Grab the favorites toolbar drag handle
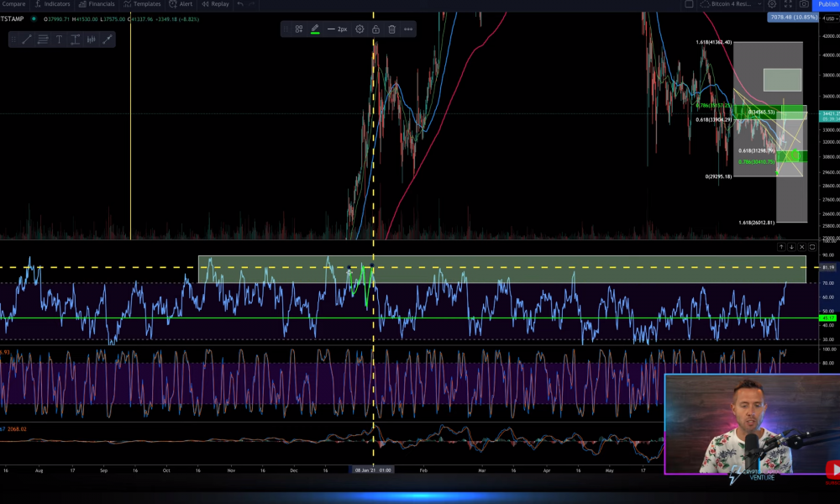The width and height of the screenshot is (840, 504). tap(13, 39)
